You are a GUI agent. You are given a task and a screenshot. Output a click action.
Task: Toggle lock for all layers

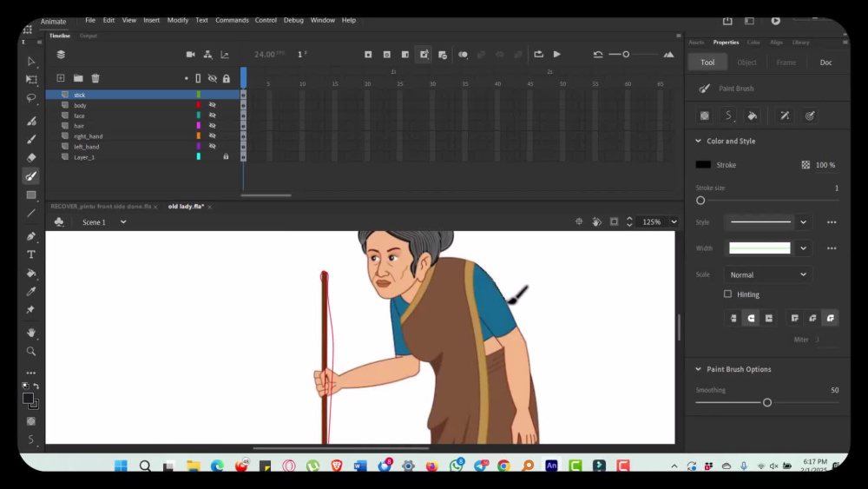227,78
